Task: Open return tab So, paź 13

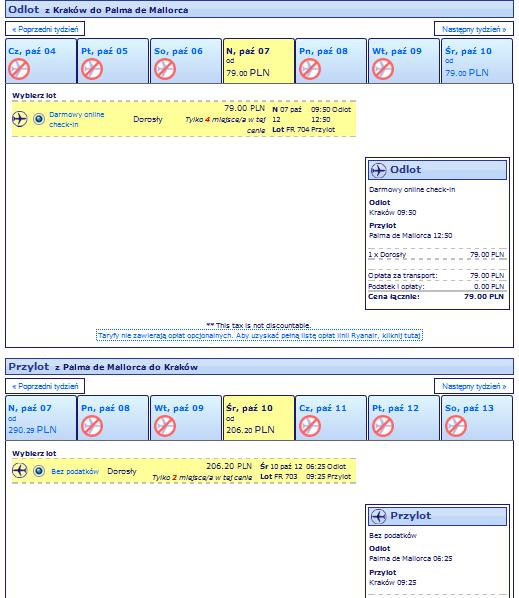Action: pos(477,418)
